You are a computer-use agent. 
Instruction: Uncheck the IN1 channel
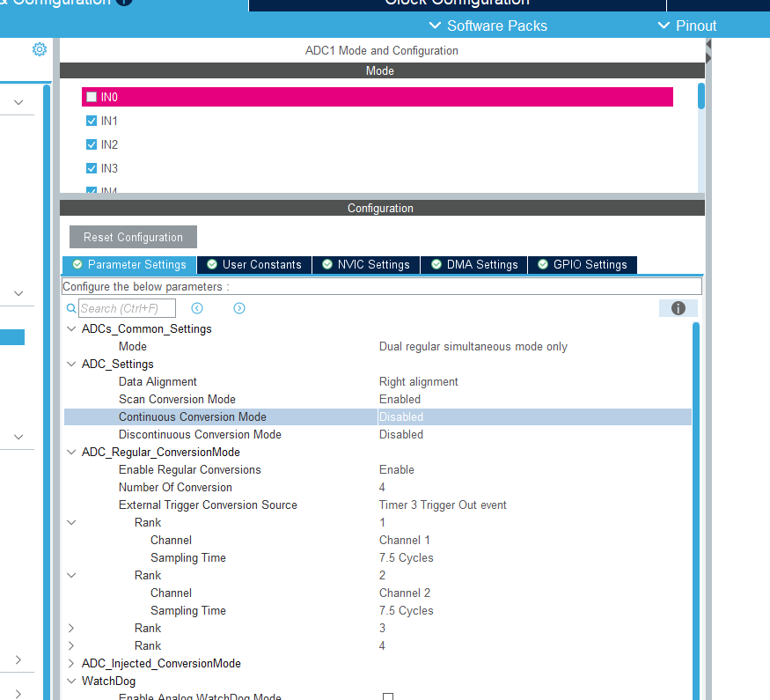[92, 121]
